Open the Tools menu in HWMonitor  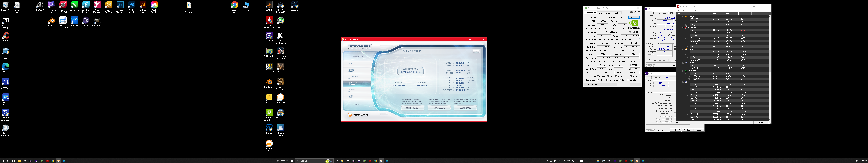[690, 10]
